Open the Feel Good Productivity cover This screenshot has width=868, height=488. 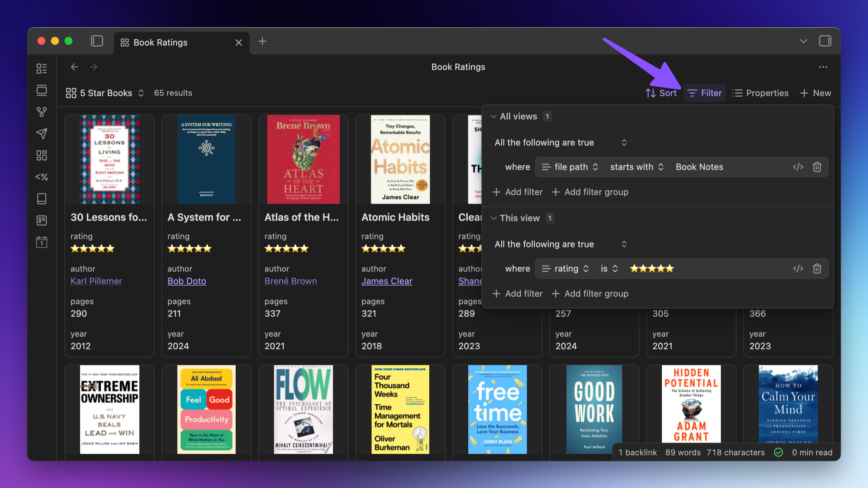[x=206, y=409]
